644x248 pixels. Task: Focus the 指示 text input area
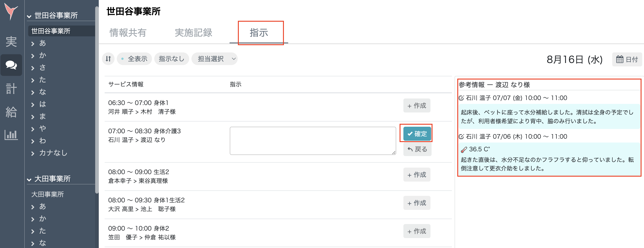313,140
